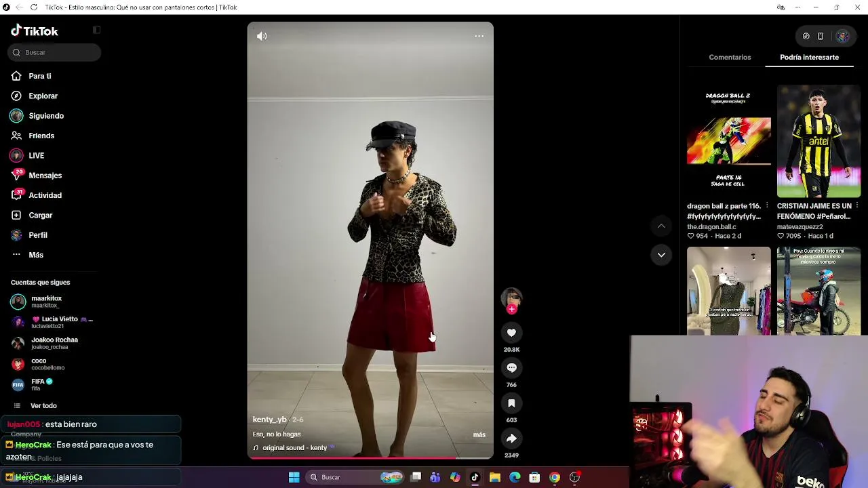The height and width of the screenshot is (488, 868).
Task: Open the creator's avatar beside the video
Action: click(x=511, y=297)
